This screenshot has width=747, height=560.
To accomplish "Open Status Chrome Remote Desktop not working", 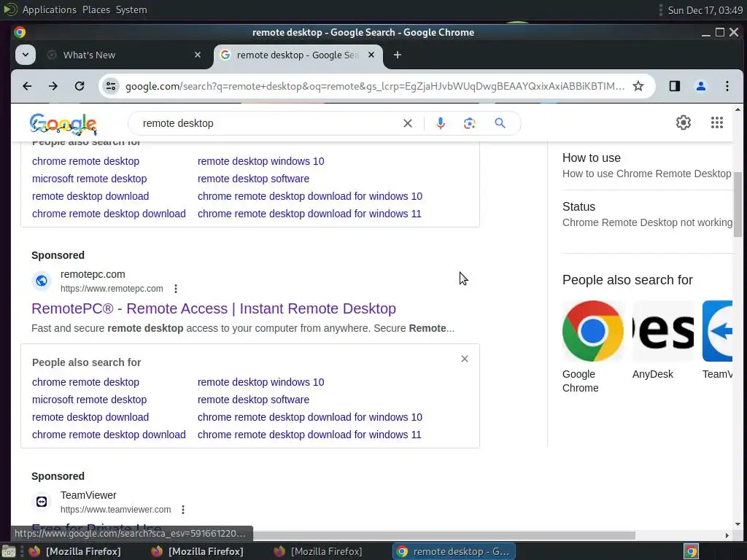I will click(x=647, y=214).
